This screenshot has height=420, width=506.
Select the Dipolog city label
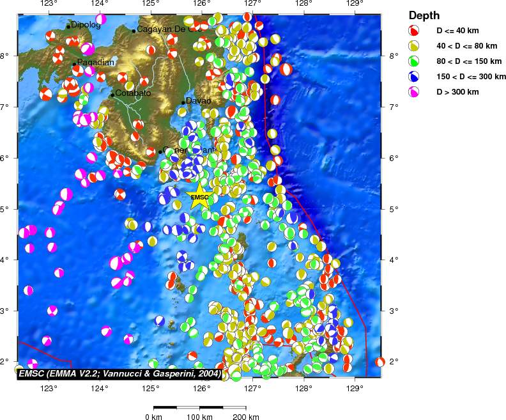[86, 25]
